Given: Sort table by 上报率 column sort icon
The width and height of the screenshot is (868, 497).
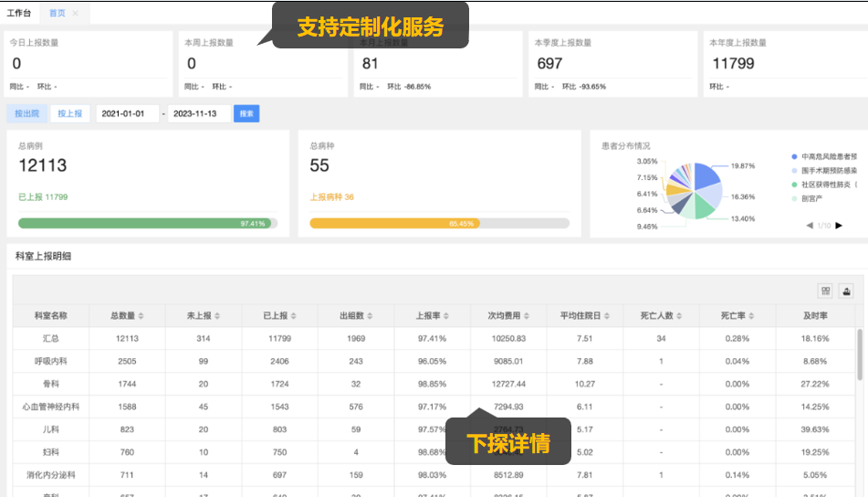Looking at the screenshot, I should 447,316.
